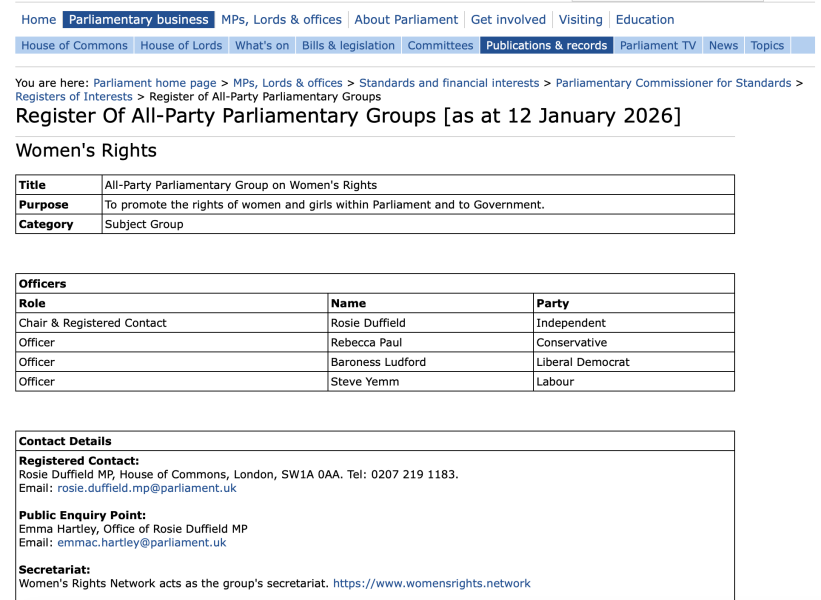
Task: Email rosie.duffield.mp@parliament.uk link
Action: (147, 488)
